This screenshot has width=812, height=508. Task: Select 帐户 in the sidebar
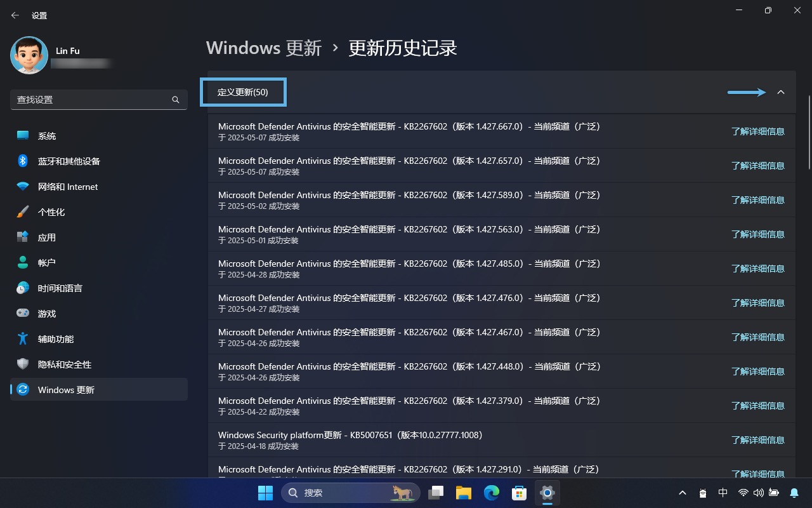point(99,263)
